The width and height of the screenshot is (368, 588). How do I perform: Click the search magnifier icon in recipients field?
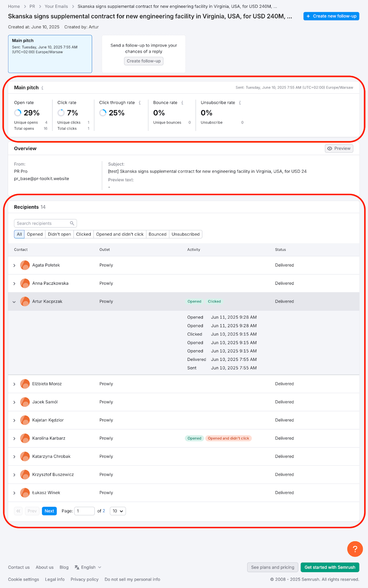point(72,223)
